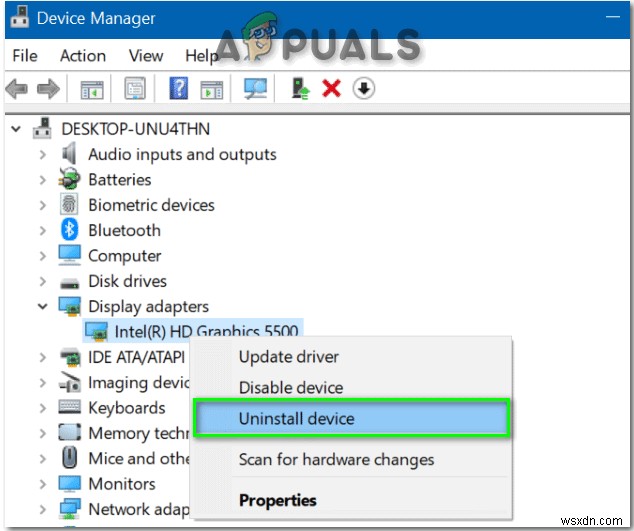Click the DESKTOP-UNU4THN computer icon

coord(42,129)
